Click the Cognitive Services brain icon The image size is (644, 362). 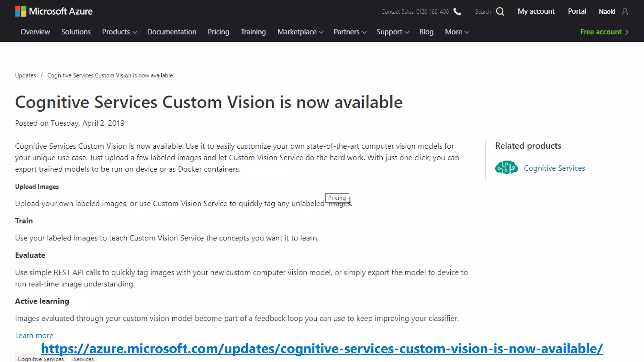coord(506,167)
